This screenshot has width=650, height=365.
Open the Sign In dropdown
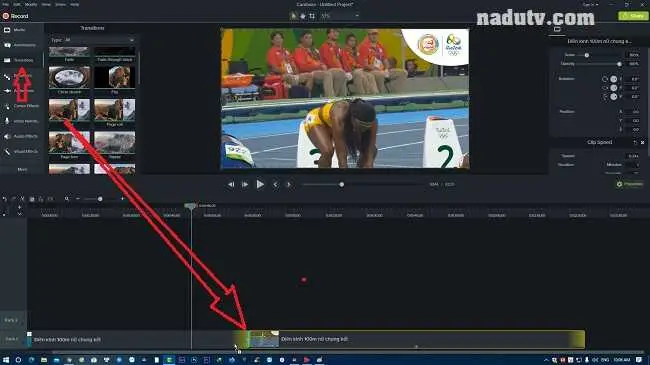pyautogui.click(x=591, y=5)
